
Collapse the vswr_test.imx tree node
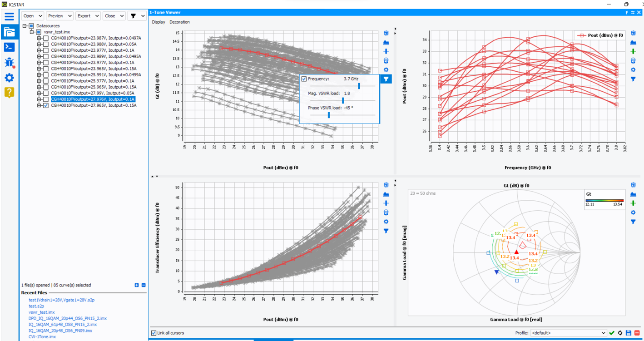(x=32, y=32)
